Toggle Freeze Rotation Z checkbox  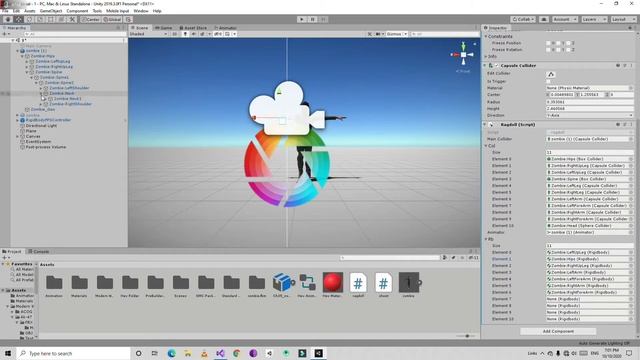(x=569, y=49)
